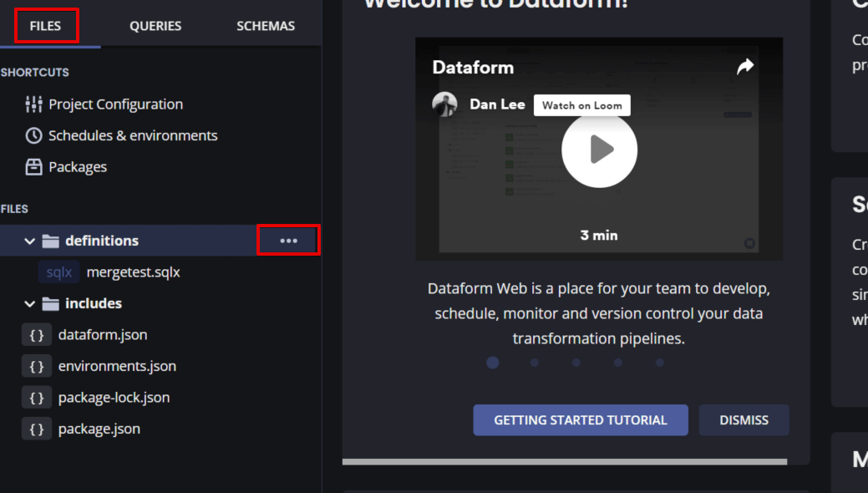Image resolution: width=868 pixels, height=493 pixels.
Task: Click the horizontal scrollbar under the welcome card
Action: [x=565, y=461]
